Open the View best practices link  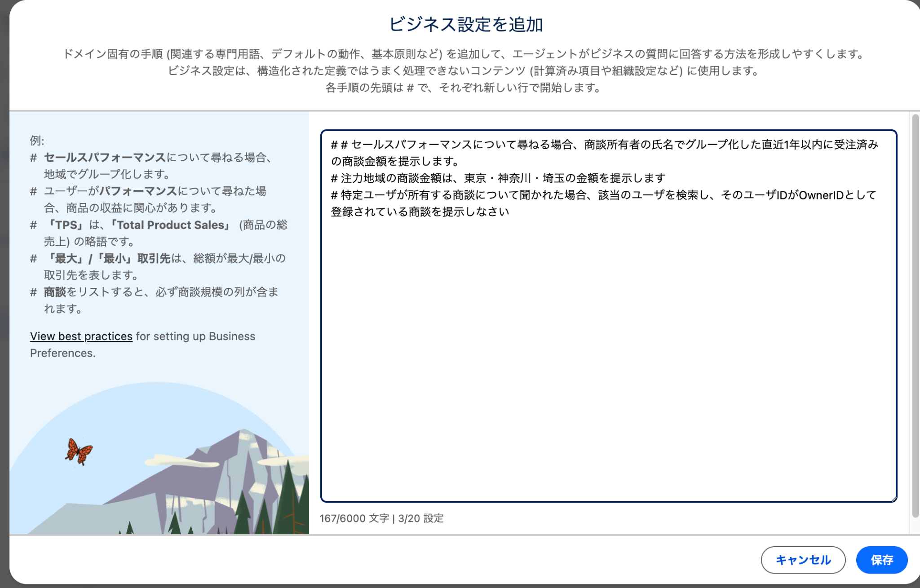point(81,336)
